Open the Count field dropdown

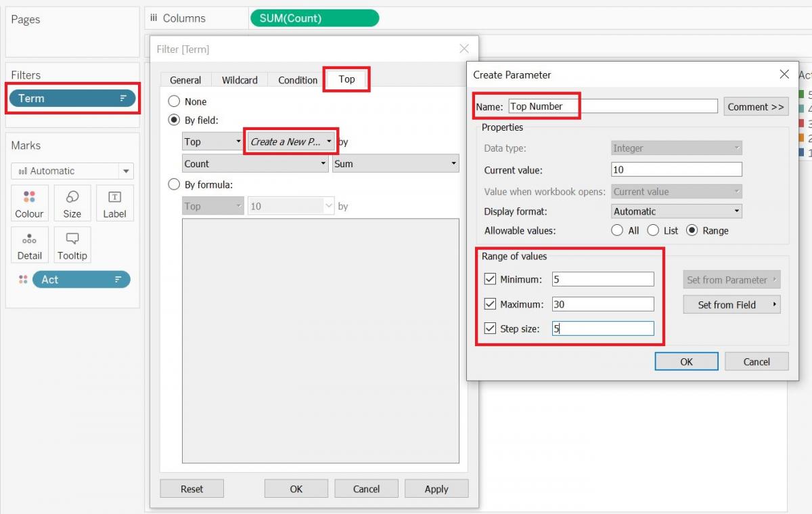(256, 163)
